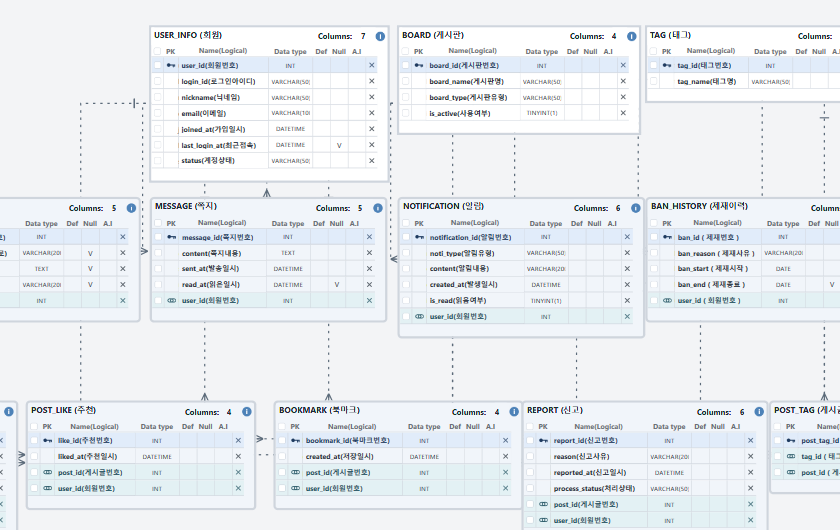This screenshot has height=530, width=840.
Task: Click info icon on REPORT table
Action: pyautogui.click(x=759, y=412)
